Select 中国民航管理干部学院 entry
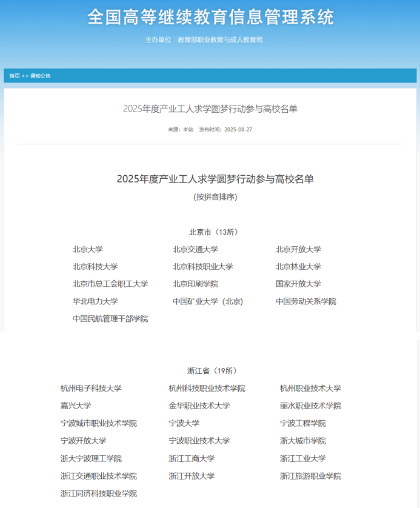This screenshot has width=420, height=508. (110, 319)
